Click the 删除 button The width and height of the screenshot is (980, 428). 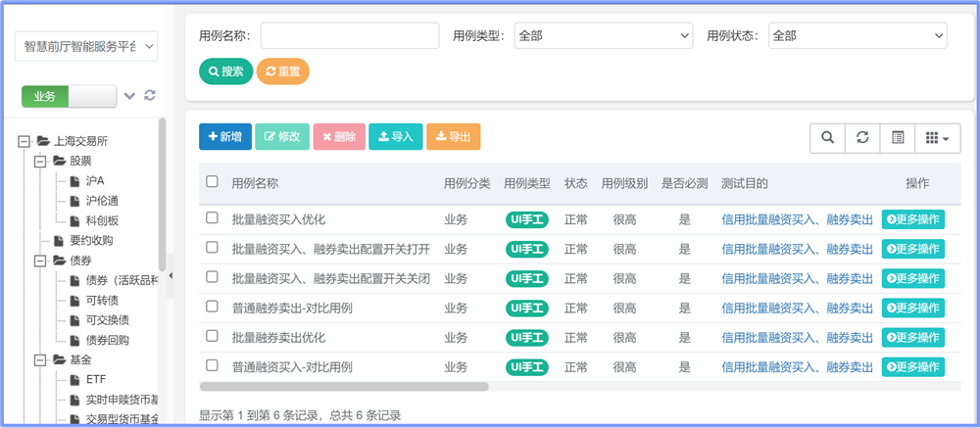339,137
